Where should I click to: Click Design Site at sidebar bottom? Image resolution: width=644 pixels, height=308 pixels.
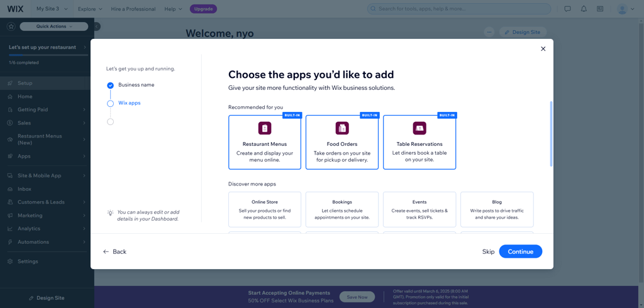(x=47, y=298)
